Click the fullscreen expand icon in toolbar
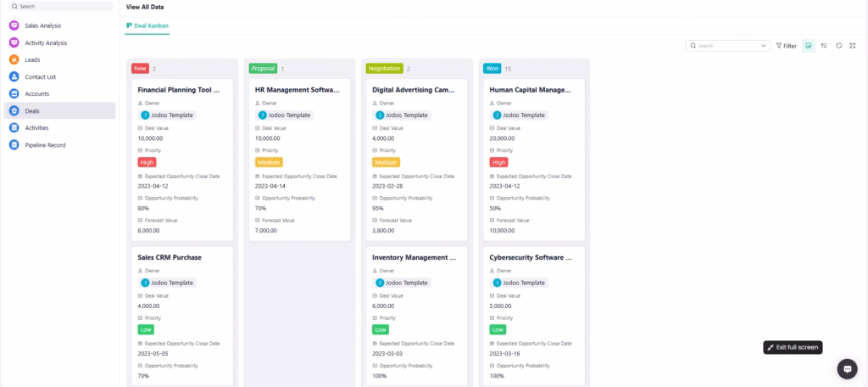Screen dimensions: 868x387 852,46
